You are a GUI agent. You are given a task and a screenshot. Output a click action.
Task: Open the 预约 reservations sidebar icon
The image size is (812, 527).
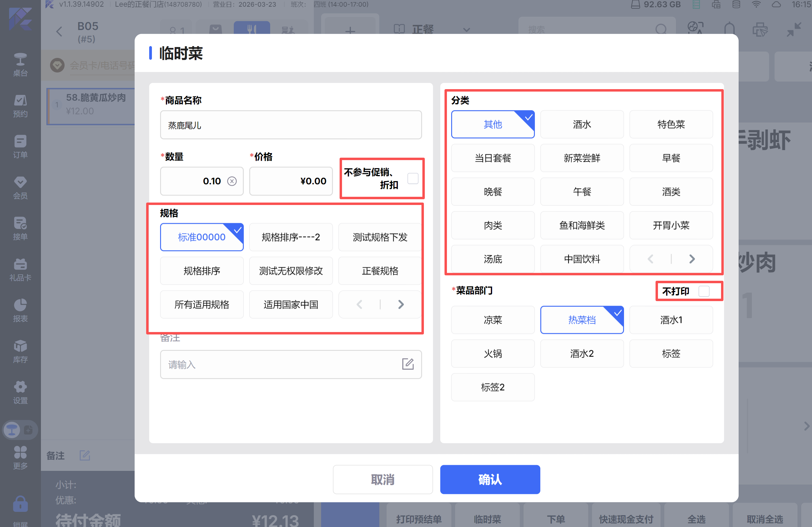[x=20, y=106]
